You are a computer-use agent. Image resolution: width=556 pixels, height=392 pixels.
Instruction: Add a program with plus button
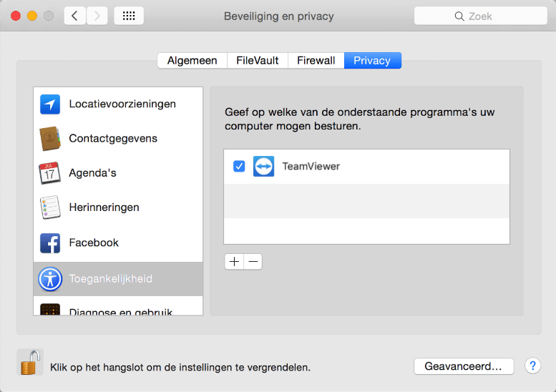tap(234, 262)
